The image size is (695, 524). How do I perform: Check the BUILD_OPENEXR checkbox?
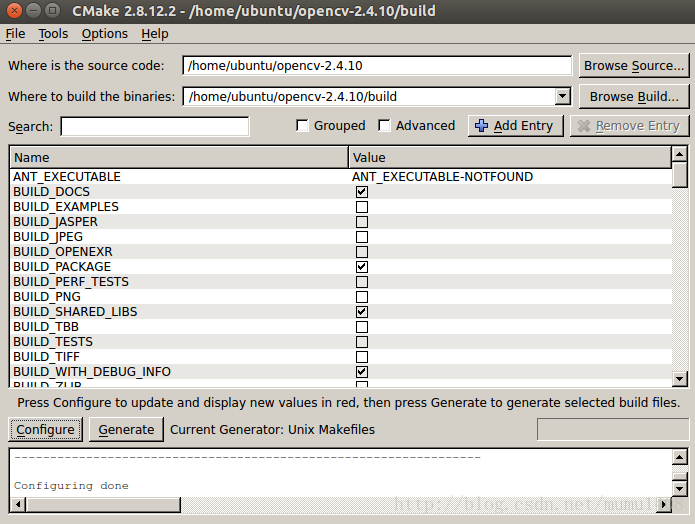click(x=362, y=252)
